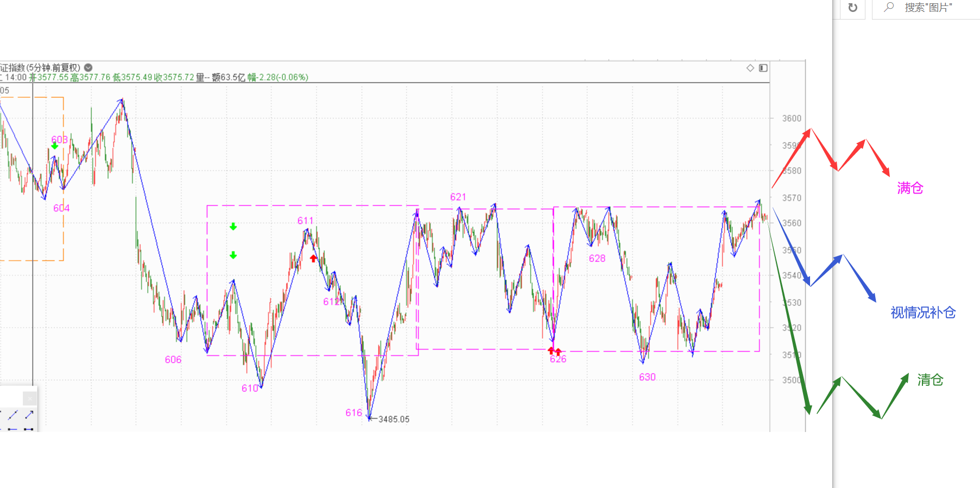Image resolution: width=980 pixels, height=488 pixels.
Task: Click the red up arrow below 611
Action: [x=313, y=258]
